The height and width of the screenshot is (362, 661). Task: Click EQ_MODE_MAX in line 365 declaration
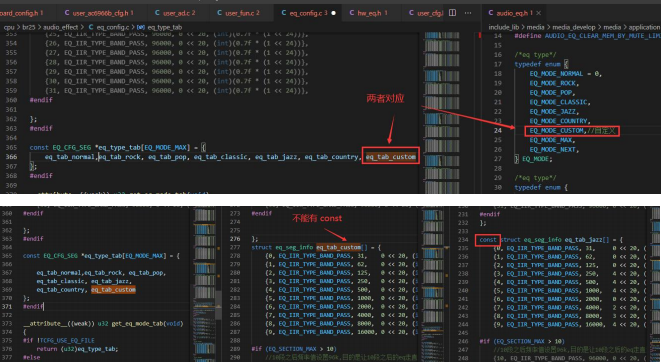pos(165,147)
